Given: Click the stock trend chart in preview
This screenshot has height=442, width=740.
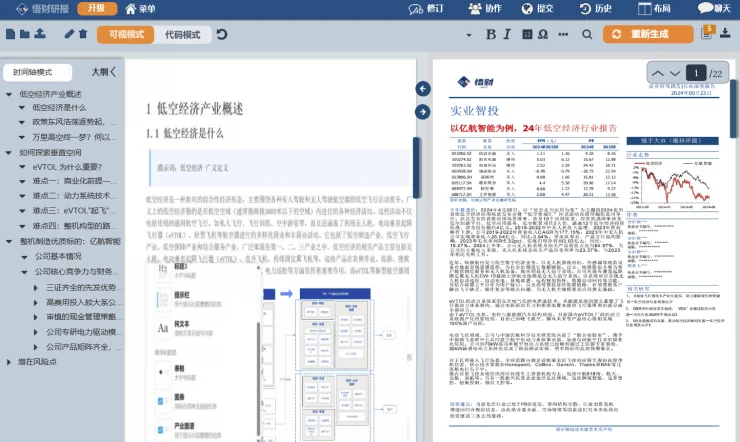Looking at the screenshot, I should [673, 184].
